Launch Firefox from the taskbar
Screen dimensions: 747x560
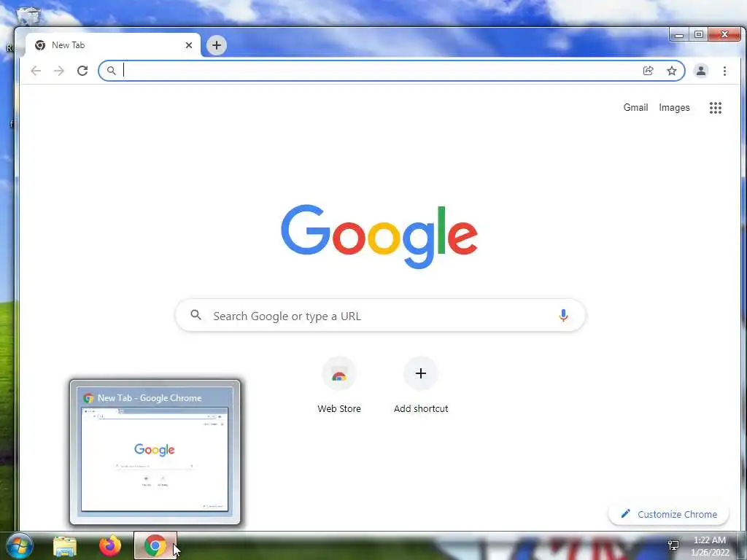(x=110, y=545)
